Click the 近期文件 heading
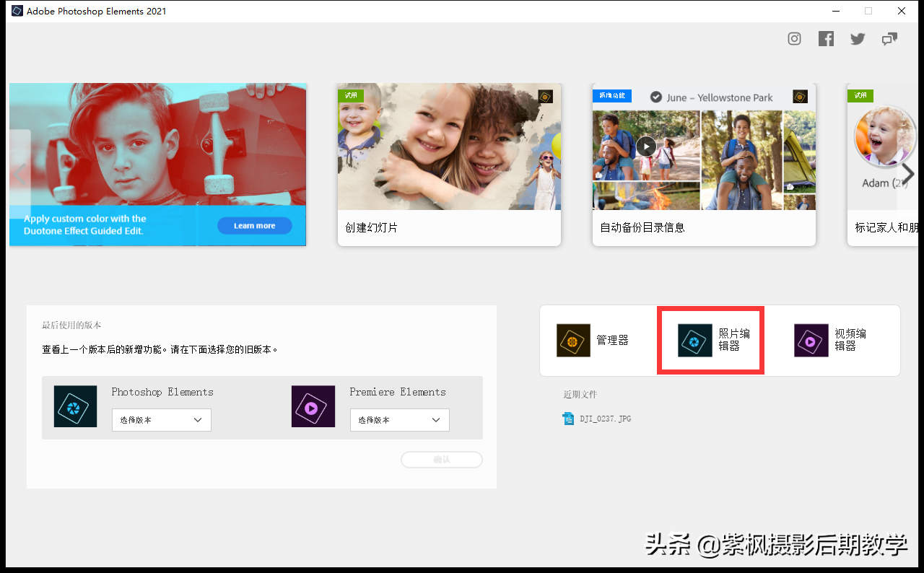The width and height of the screenshot is (924, 573). coord(580,394)
